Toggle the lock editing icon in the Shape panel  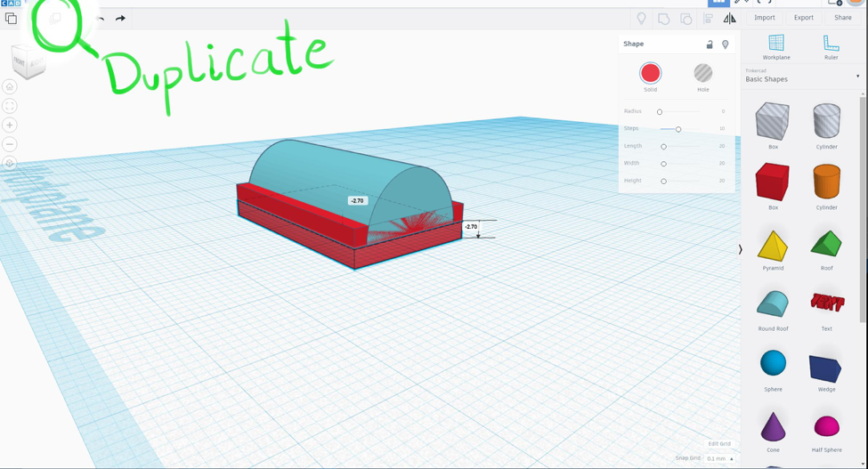pyautogui.click(x=710, y=44)
